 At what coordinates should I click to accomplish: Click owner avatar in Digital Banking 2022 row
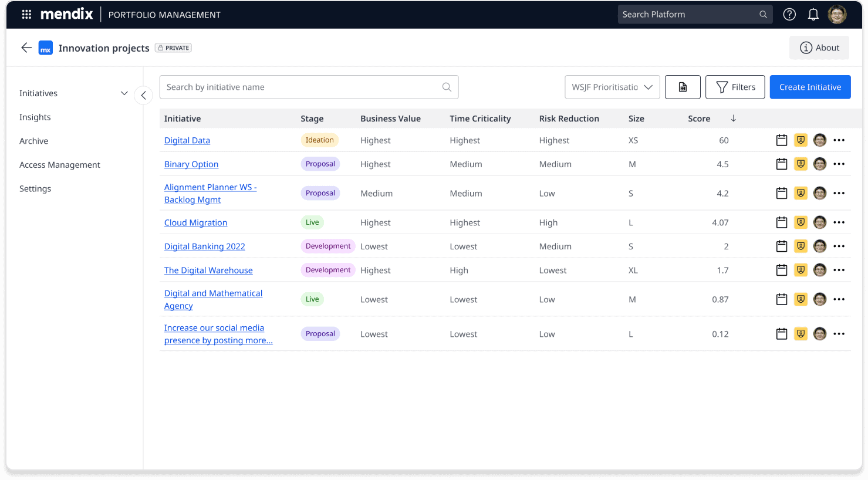coord(820,246)
